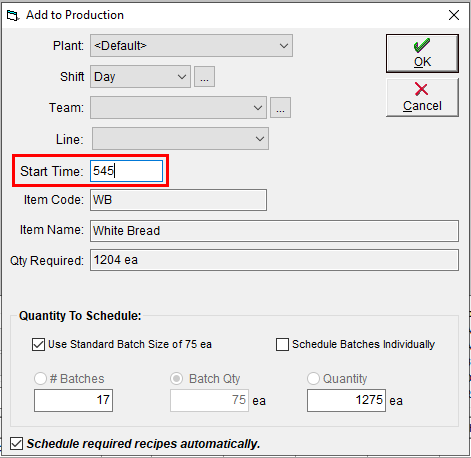Expand the Team dropdown list
Screen dimensions: 471x458
[x=178, y=108]
